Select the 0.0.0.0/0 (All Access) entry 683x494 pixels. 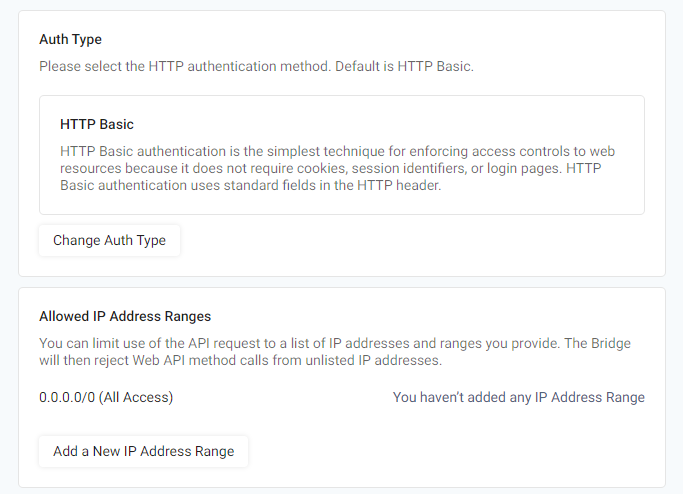[x=106, y=397]
